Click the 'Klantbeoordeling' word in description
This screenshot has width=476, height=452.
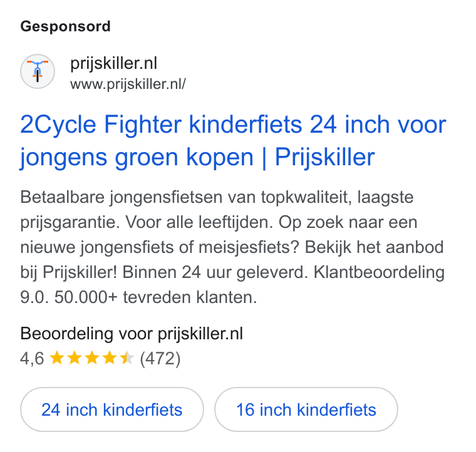click(379, 272)
